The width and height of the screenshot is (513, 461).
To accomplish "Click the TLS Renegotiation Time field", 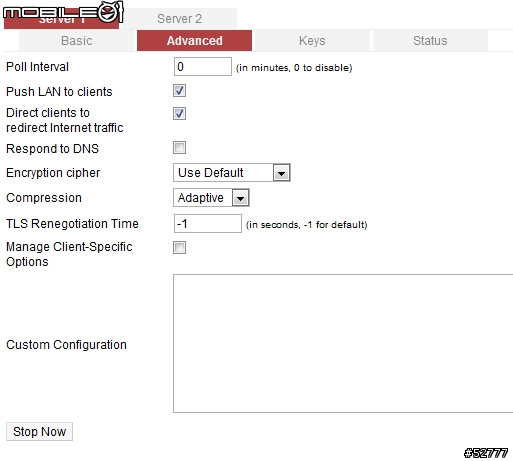I will (208, 223).
